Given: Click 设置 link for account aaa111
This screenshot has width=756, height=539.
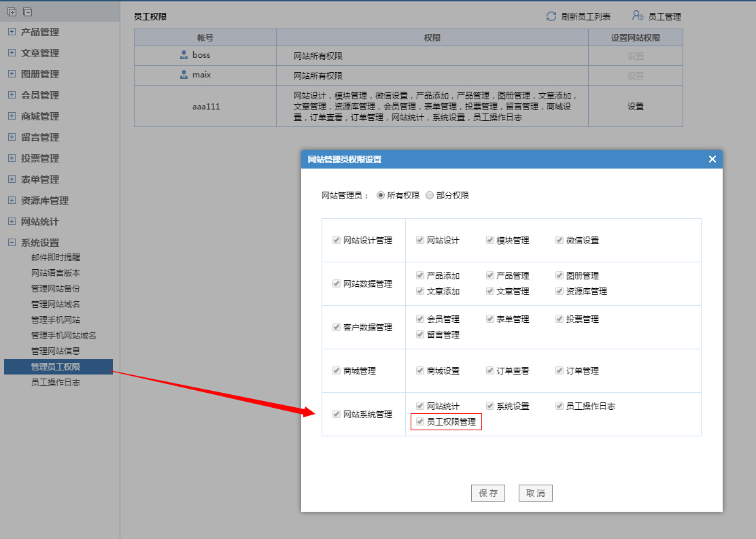Looking at the screenshot, I should point(635,107).
